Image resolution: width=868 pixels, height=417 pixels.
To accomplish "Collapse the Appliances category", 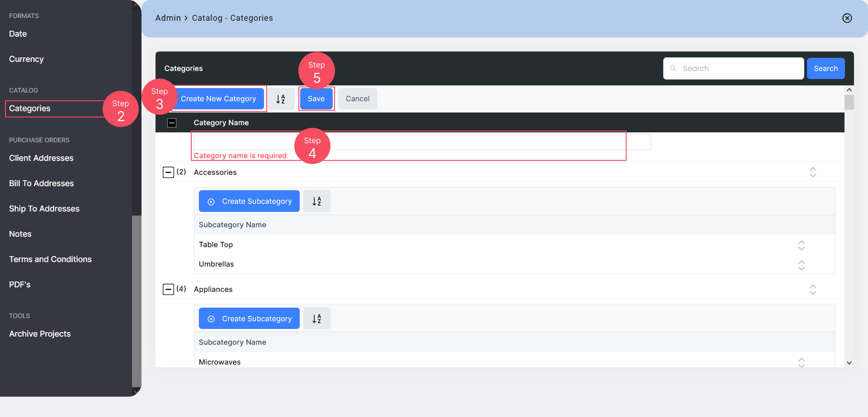I will coord(168,289).
